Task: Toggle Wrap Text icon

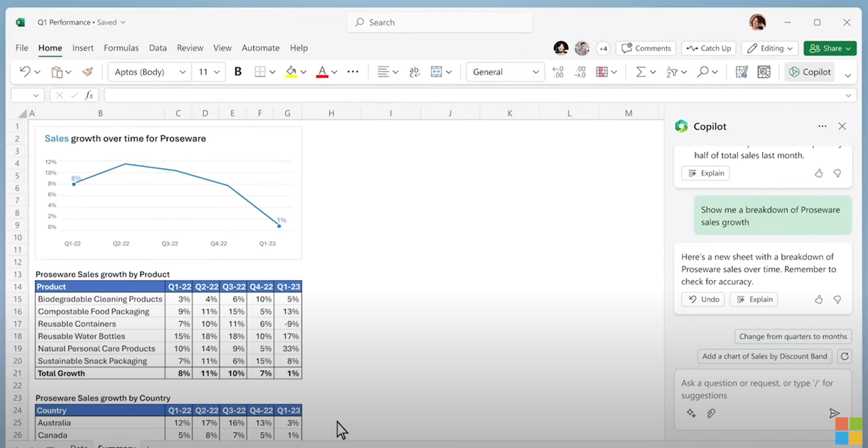Action: pos(414,72)
